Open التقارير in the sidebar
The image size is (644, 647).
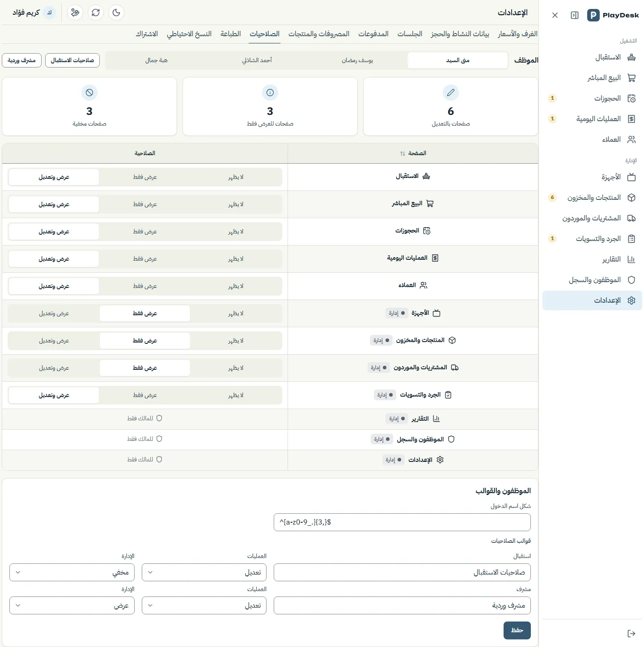pos(592,259)
